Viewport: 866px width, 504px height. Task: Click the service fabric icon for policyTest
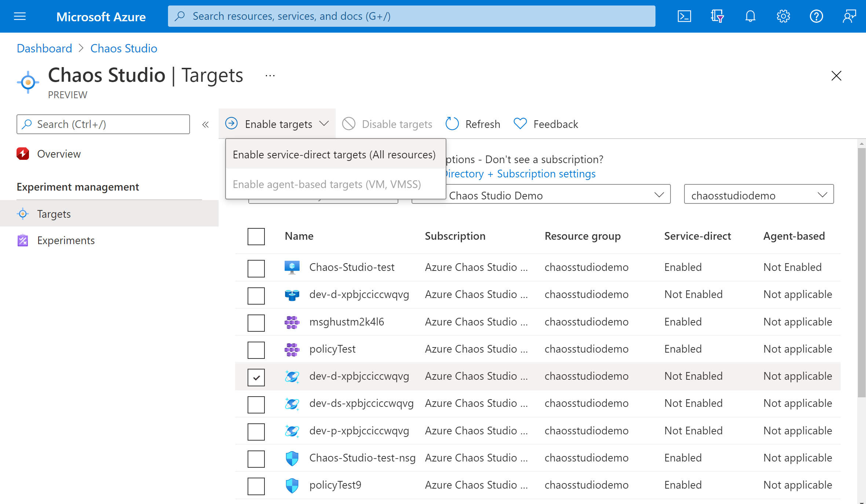tap(292, 349)
